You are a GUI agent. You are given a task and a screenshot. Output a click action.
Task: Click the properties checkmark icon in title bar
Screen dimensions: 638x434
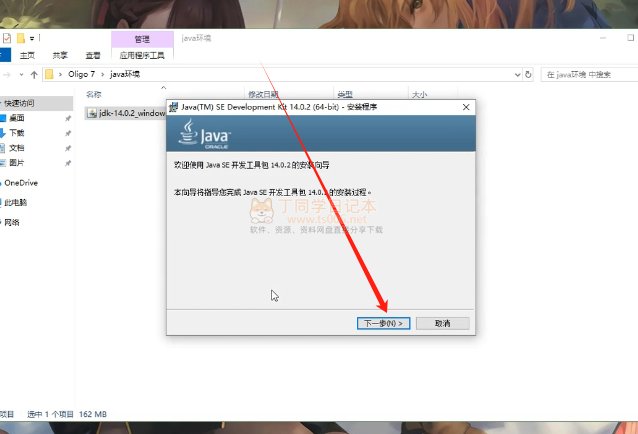tap(7, 39)
